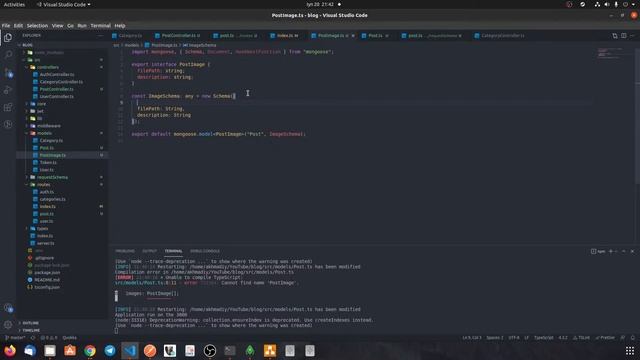
Task: Switch to the PROBLEMS panel tab
Action: tap(125, 251)
